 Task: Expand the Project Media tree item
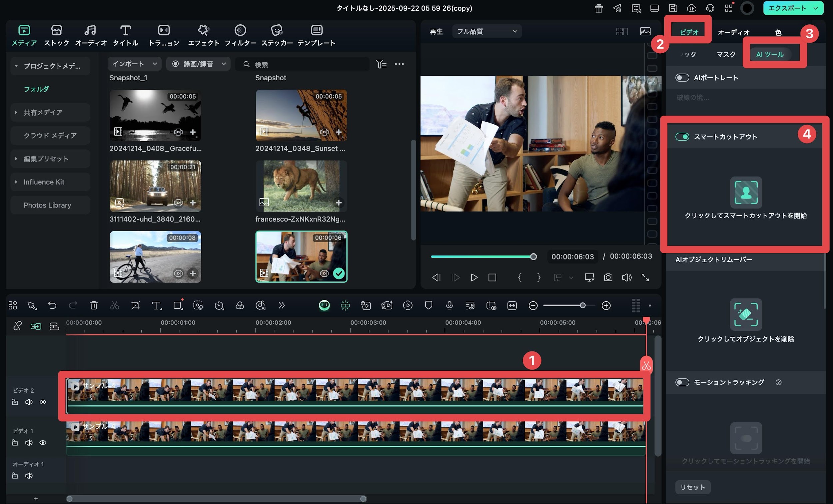pos(16,66)
